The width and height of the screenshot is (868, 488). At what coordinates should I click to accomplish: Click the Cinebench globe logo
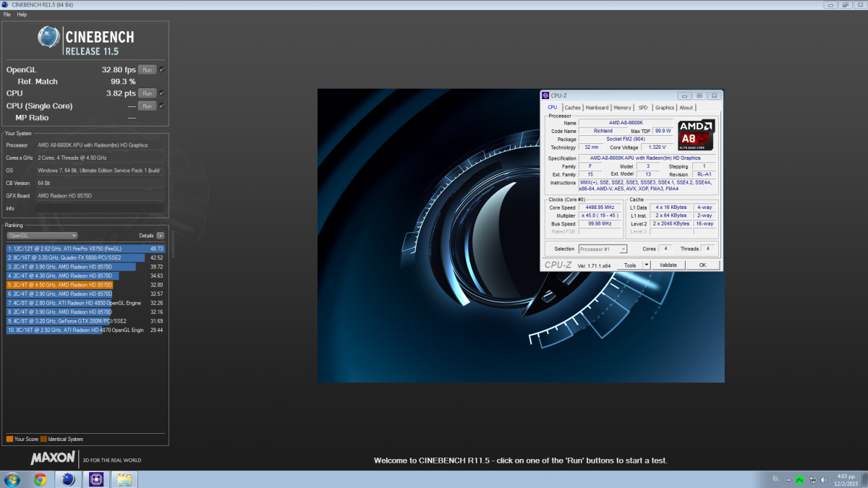point(49,38)
